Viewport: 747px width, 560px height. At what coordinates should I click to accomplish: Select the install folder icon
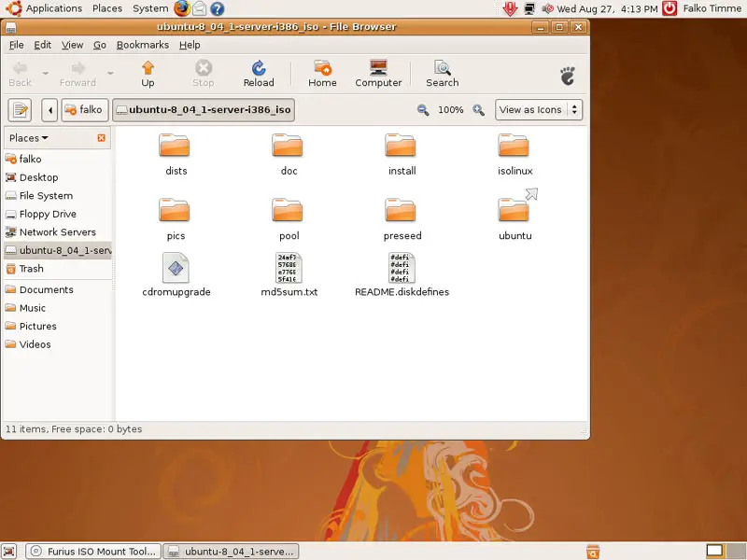(x=401, y=146)
